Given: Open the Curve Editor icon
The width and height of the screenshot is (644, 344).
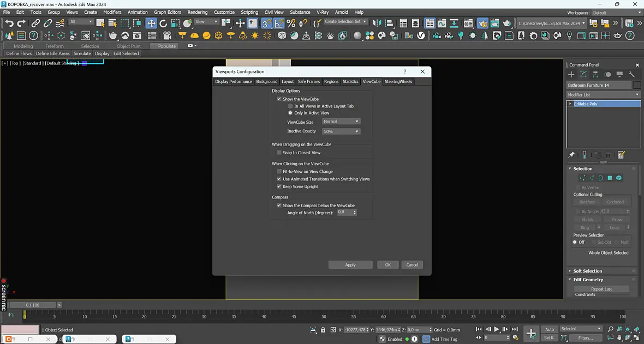Looking at the screenshot, I should click(x=442, y=23).
